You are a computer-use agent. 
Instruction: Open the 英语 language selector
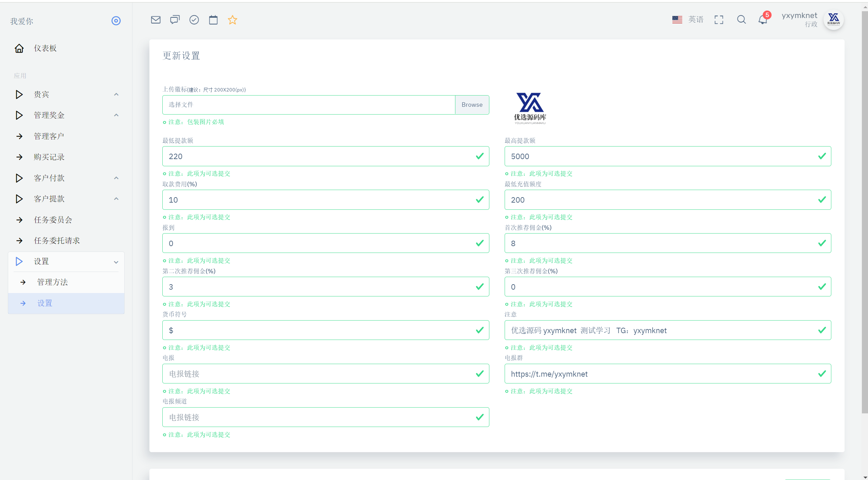(688, 20)
